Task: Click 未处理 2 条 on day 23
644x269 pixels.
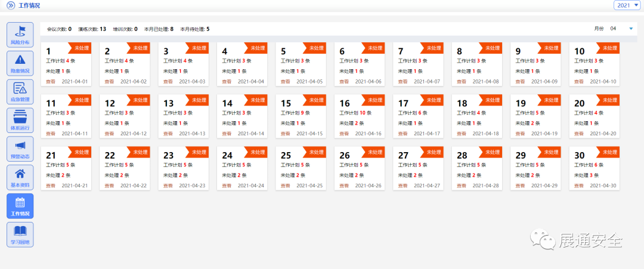Action: coord(176,175)
